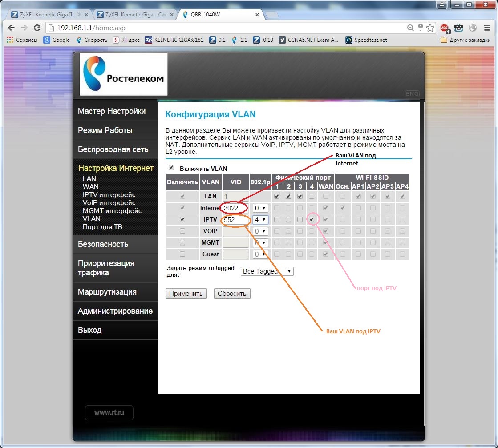The width and height of the screenshot is (498, 448).
Task: Open the Google bookmark
Action: click(57, 40)
